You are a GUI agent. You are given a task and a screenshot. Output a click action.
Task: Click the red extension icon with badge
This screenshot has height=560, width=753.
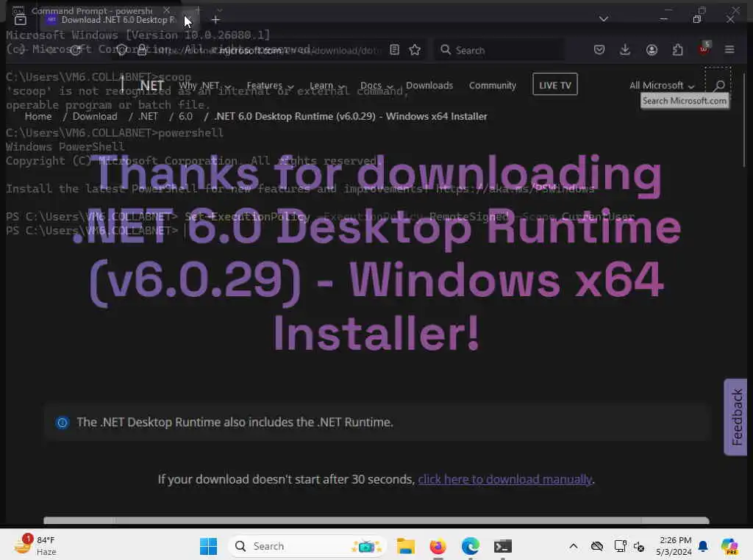point(704,49)
